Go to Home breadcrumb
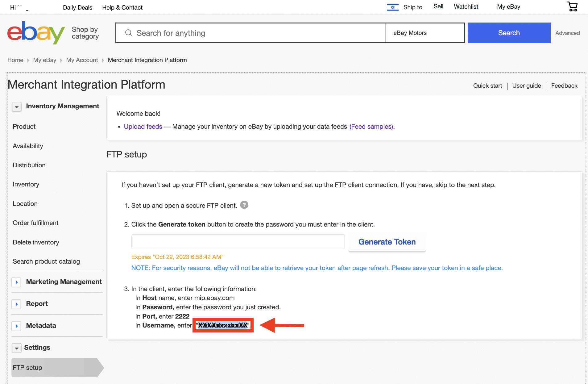This screenshot has height=384, width=588. point(15,60)
